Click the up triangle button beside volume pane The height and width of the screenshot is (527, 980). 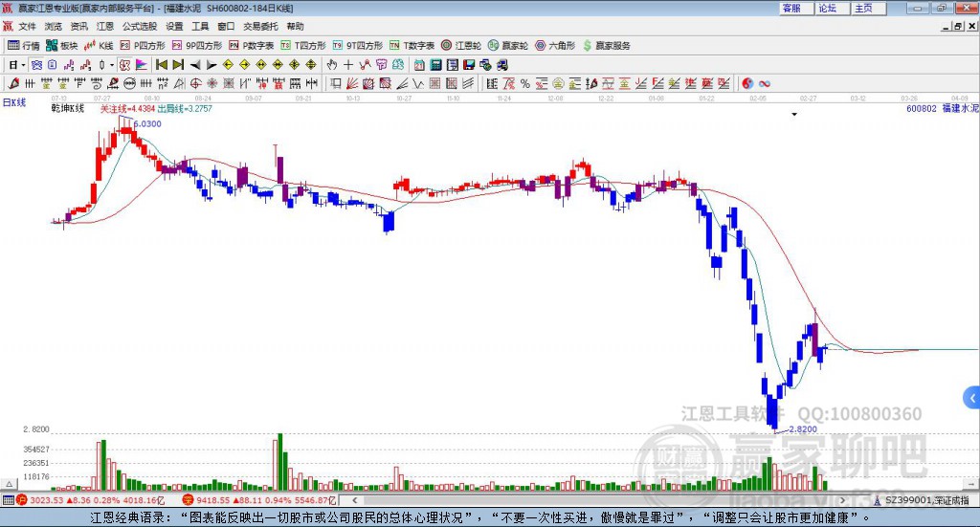[10, 484]
